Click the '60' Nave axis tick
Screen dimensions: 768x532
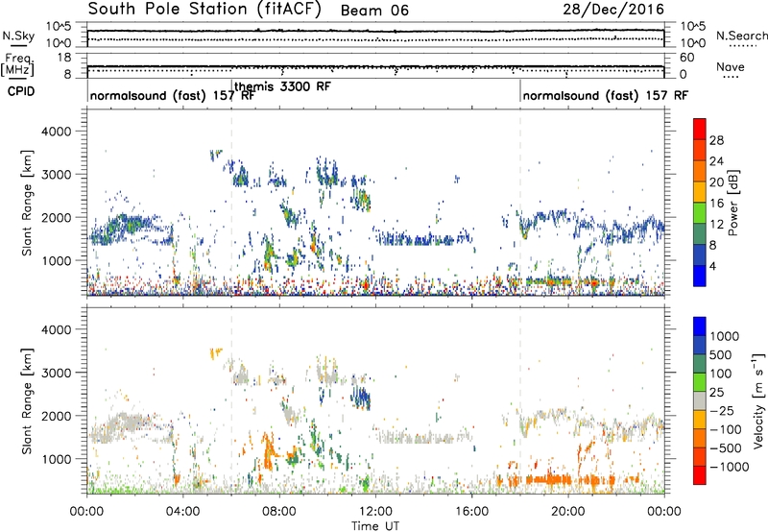pos(687,58)
